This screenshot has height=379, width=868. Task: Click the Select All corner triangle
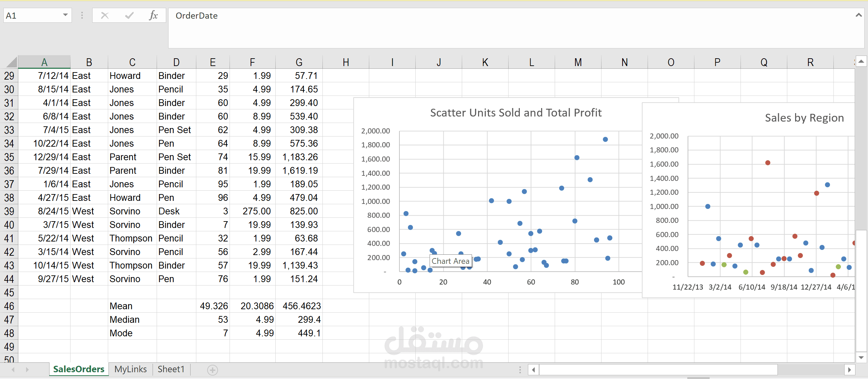[x=12, y=62]
